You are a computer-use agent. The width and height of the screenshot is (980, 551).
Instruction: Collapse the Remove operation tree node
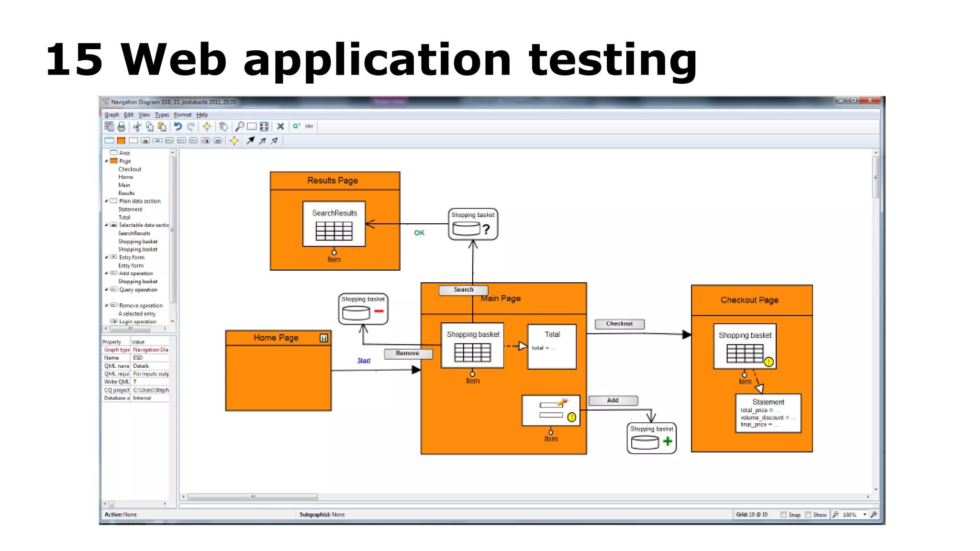[x=107, y=306]
